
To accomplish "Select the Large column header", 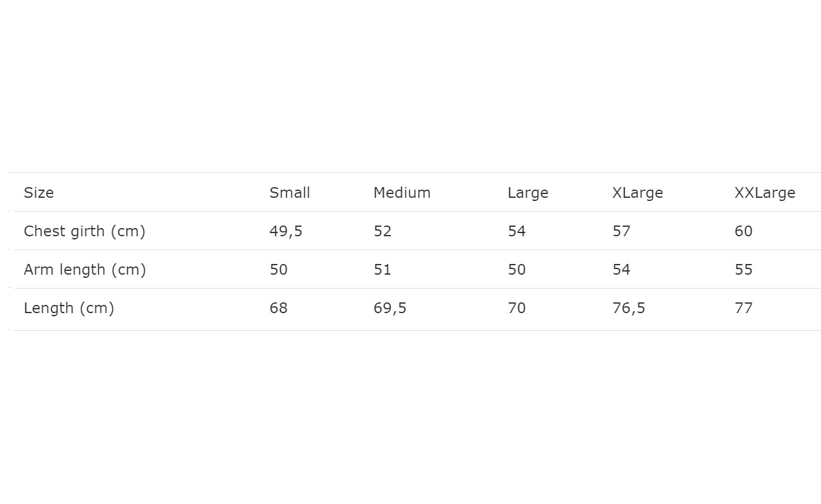I will click(x=528, y=193).
